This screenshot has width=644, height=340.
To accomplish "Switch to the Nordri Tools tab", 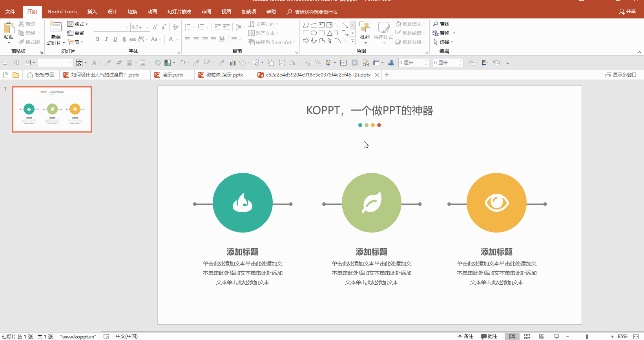I will 62,12.
